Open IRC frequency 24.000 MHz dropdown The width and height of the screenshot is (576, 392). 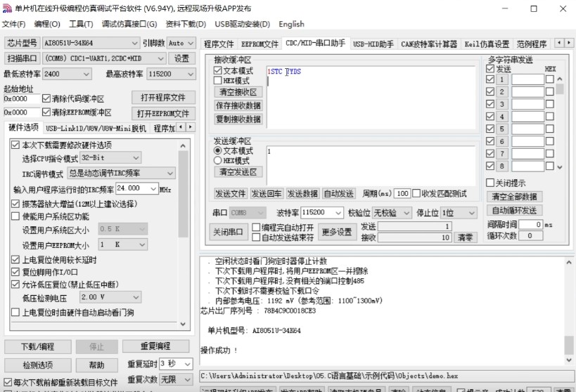click(153, 189)
